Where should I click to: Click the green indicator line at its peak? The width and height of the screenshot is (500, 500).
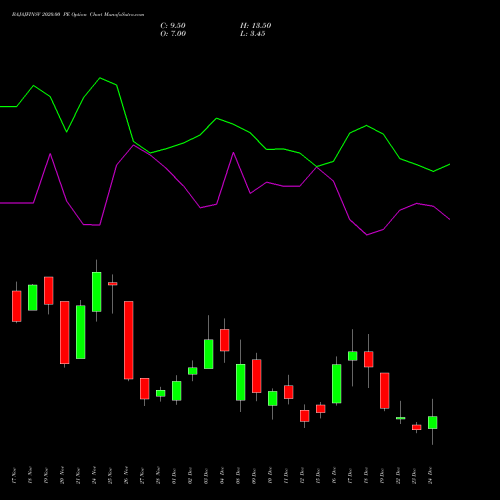[x=100, y=78]
